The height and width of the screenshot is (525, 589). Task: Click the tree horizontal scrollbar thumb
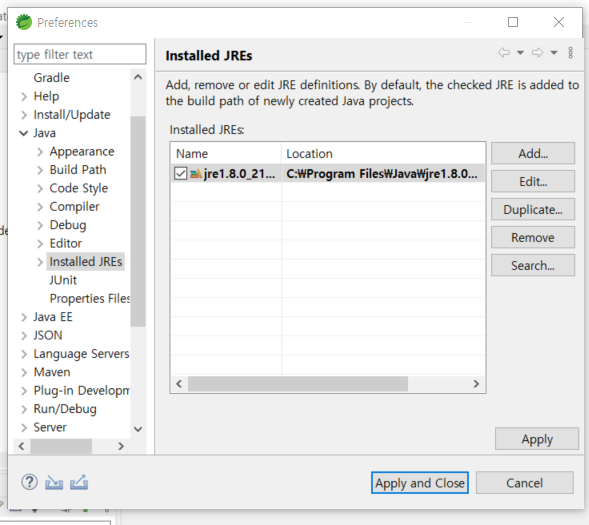pyautogui.click(x=61, y=446)
